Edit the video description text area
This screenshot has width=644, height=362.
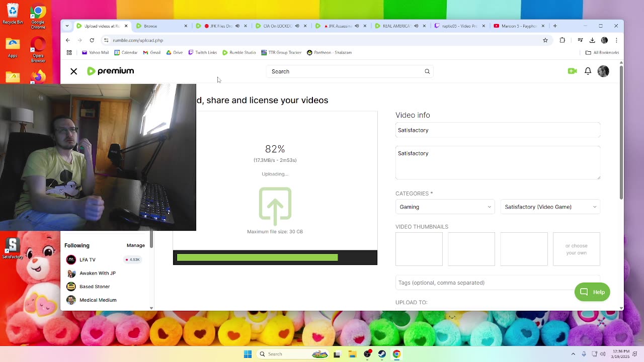pyautogui.click(x=498, y=162)
